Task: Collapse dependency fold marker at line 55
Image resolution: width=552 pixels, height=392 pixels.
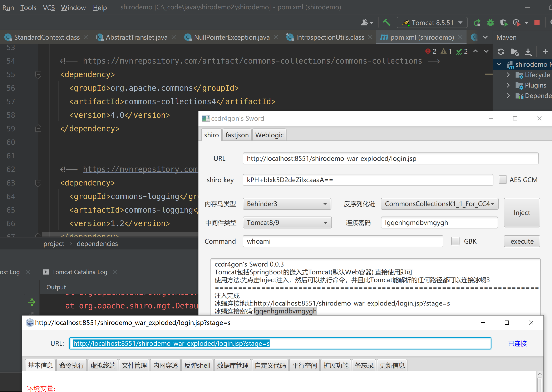Action: 38,75
